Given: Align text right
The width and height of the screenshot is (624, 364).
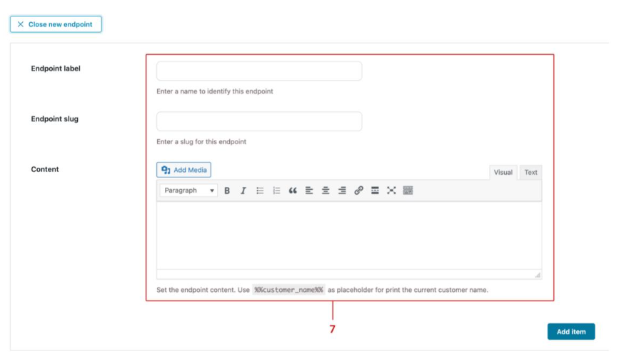Looking at the screenshot, I should pos(342,191).
